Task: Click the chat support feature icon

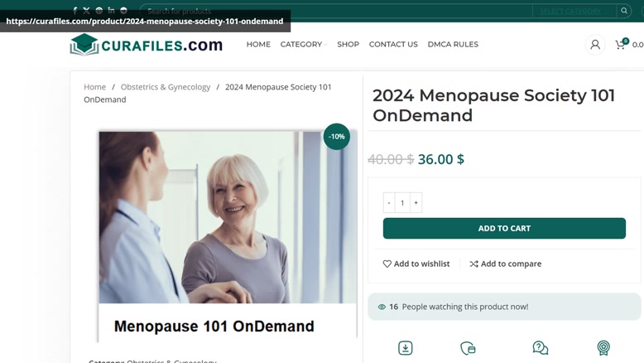Action: click(x=540, y=348)
